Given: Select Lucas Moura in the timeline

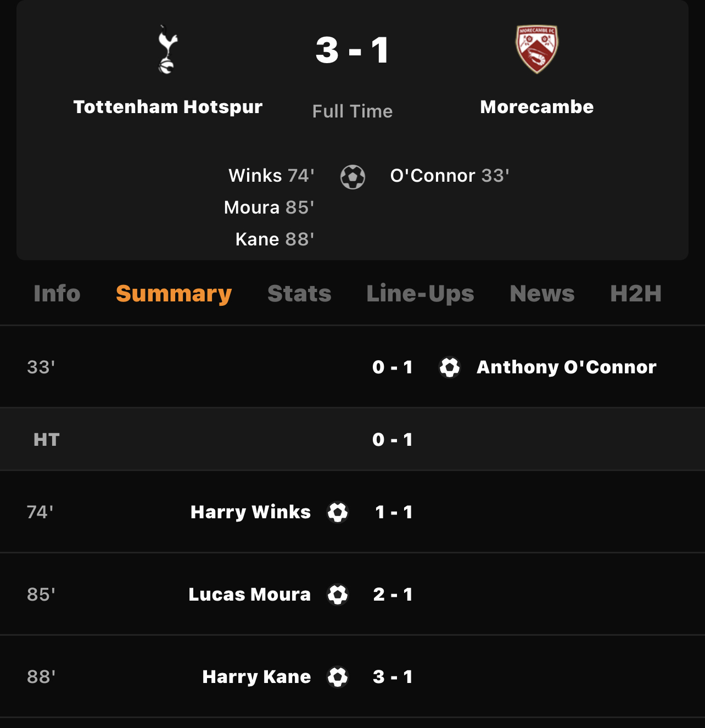Looking at the screenshot, I should click(249, 595).
